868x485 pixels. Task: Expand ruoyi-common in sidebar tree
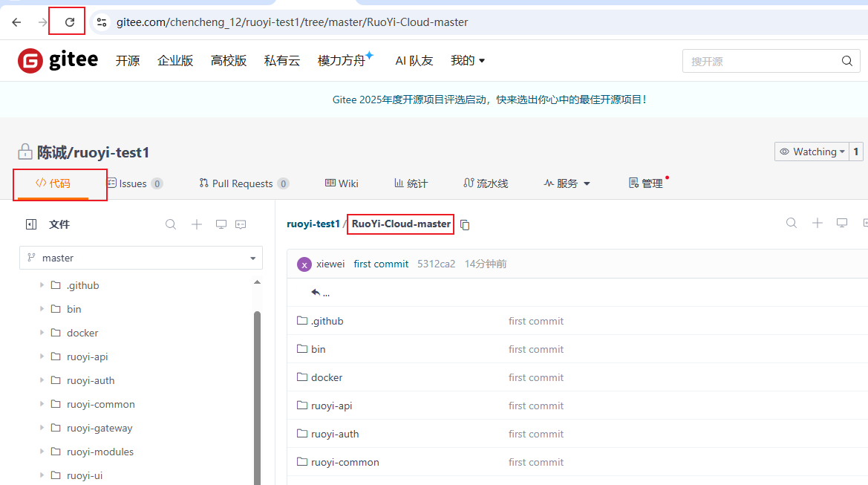[x=42, y=404]
